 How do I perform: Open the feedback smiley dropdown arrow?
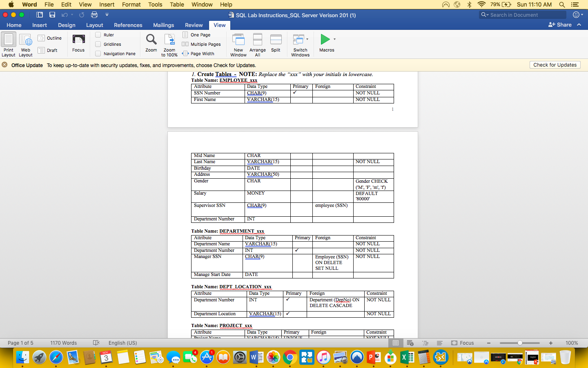(x=582, y=15)
